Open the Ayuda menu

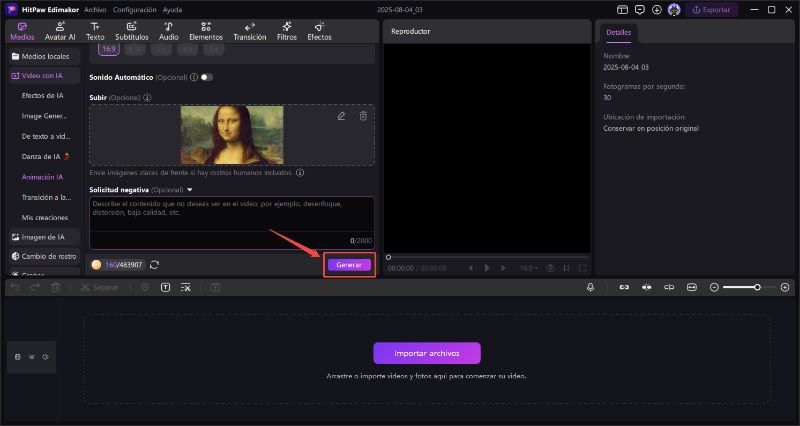click(172, 10)
